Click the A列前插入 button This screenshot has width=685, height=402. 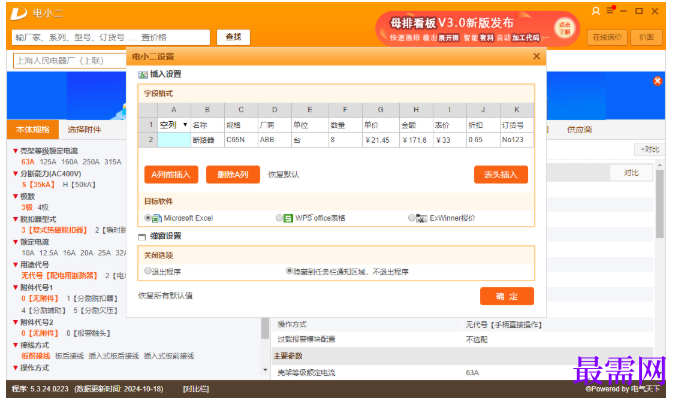click(x=171, y=175)
